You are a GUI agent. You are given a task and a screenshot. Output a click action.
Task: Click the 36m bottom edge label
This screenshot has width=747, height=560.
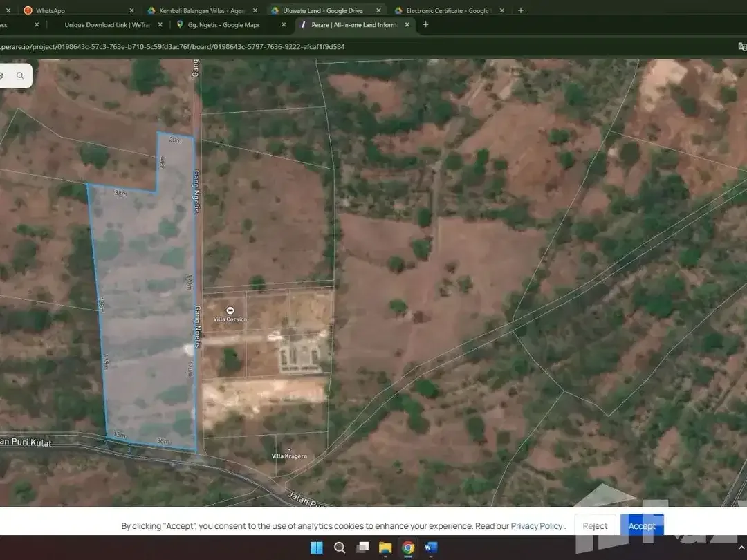coord(163,441)
